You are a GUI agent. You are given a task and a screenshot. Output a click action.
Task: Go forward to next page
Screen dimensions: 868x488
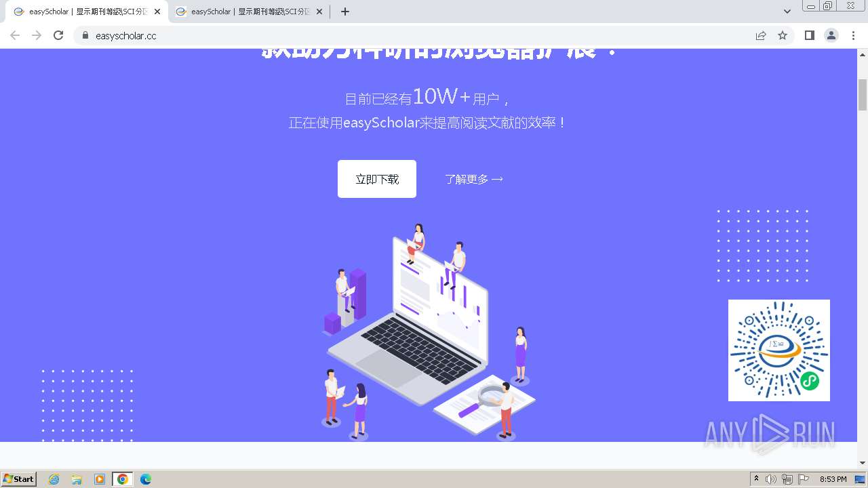tap(37, 35)
